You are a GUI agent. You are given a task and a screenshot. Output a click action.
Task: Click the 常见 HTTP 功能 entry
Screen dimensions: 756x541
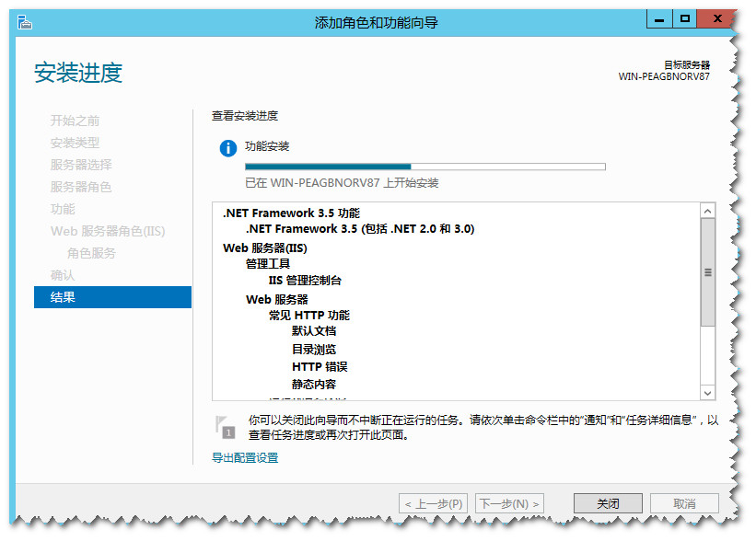[x=309, y=316]
